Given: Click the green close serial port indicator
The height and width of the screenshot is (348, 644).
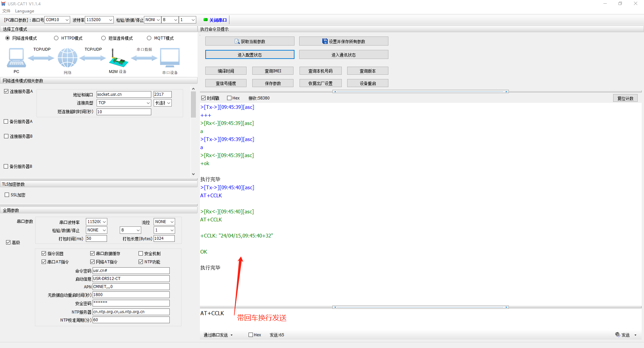Looking at the screenshot, I should tap(206, 20).
